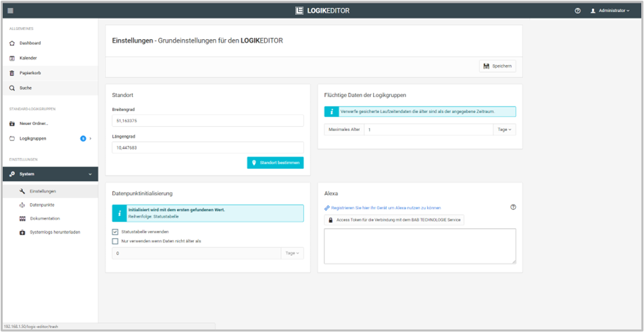Open the Datenpunkte menu item
Image resolution: width=644 pixels, height=332 pixels.
point(42,204)
